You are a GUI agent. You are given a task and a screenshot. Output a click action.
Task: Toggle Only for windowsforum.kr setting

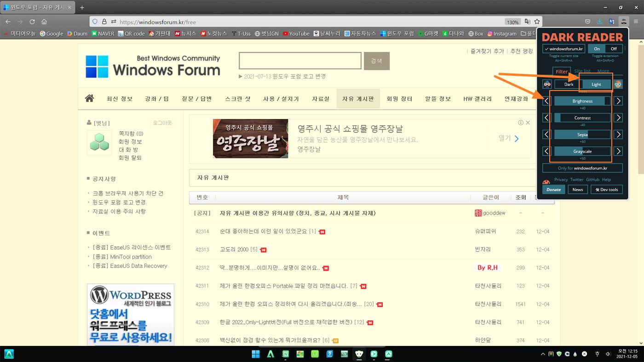coord(582,168)
